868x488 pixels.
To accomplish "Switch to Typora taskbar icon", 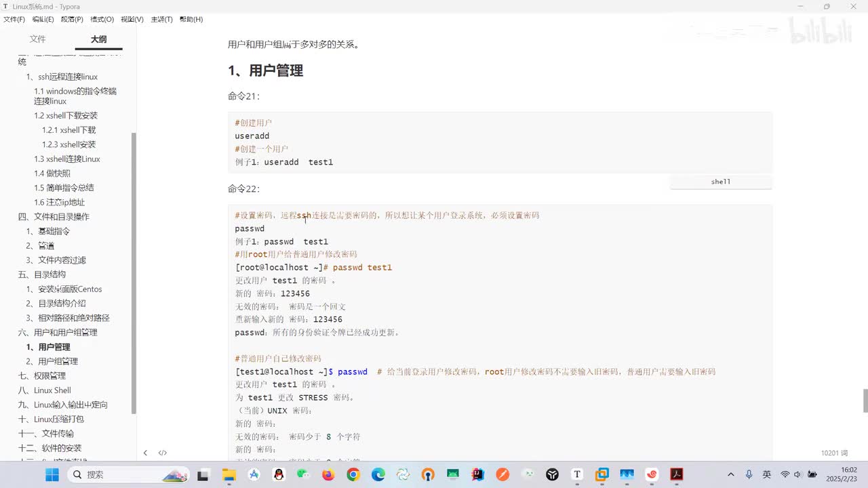I will click(577, 474).
